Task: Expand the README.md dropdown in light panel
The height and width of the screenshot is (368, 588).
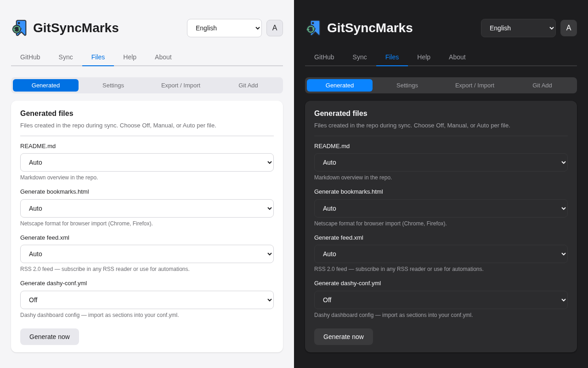Action: coord(147,162)
